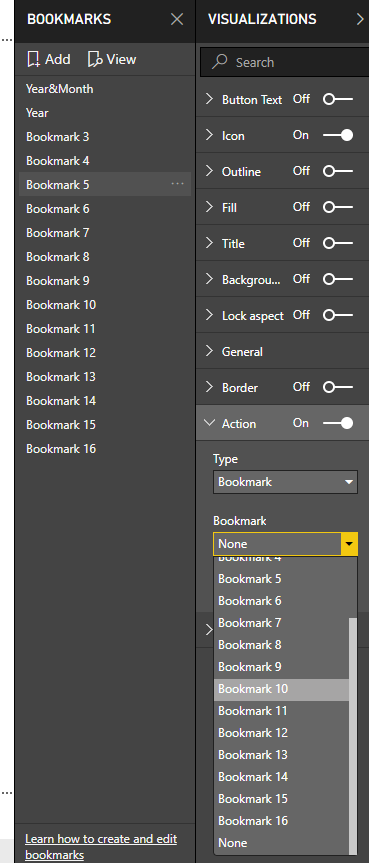
Task: Expand the Title section
Action: pos(209,243)
